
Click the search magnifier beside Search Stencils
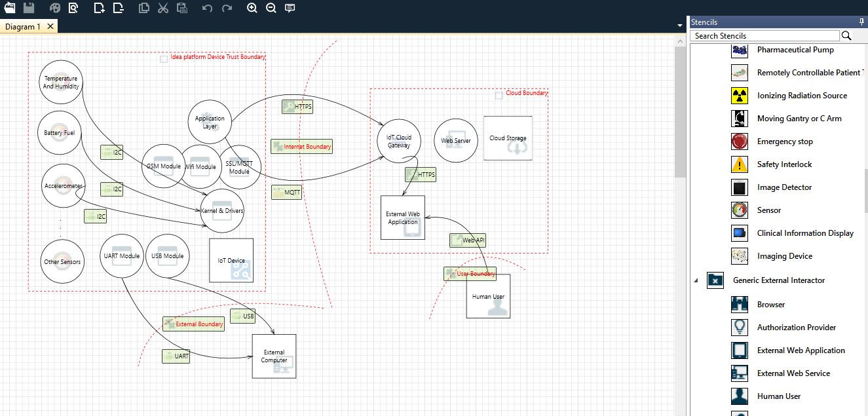(x=846, y=35)
